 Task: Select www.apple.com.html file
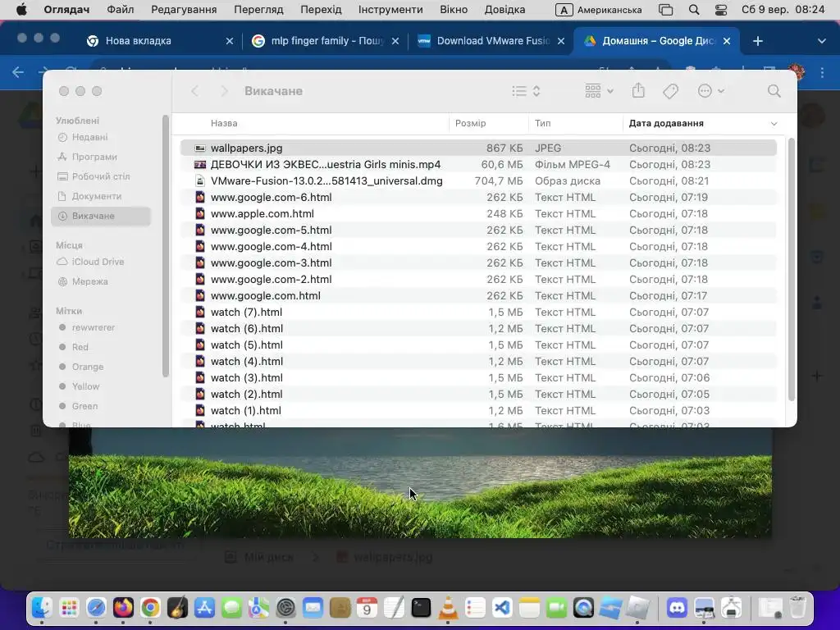click(x=478, y=214)
